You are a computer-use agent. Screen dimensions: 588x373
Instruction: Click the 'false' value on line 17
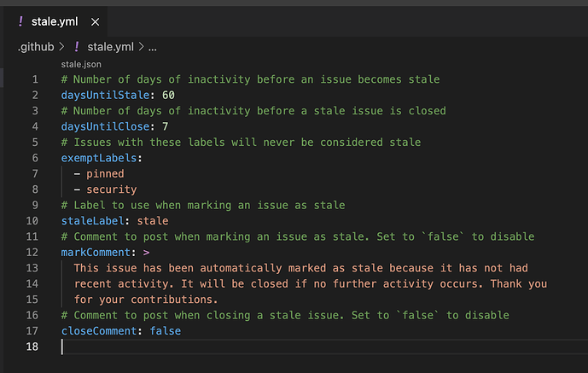click(166, 331)
